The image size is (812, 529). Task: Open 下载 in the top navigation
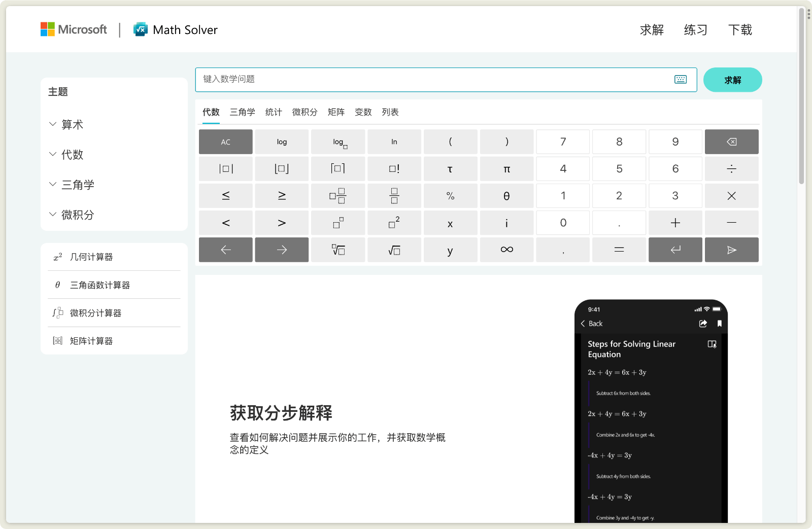[x=740, y=30]
